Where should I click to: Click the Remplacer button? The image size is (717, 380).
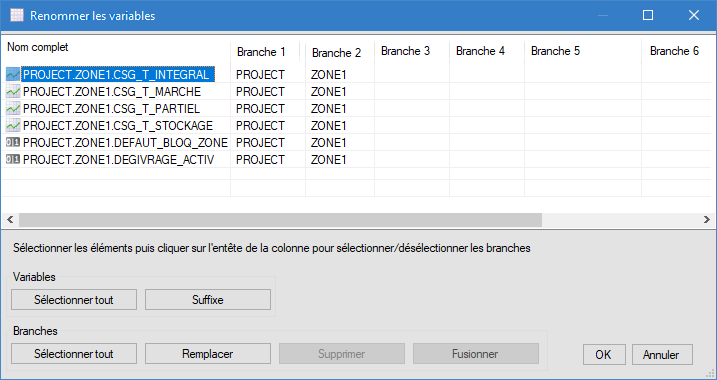[x=208, y=354]
